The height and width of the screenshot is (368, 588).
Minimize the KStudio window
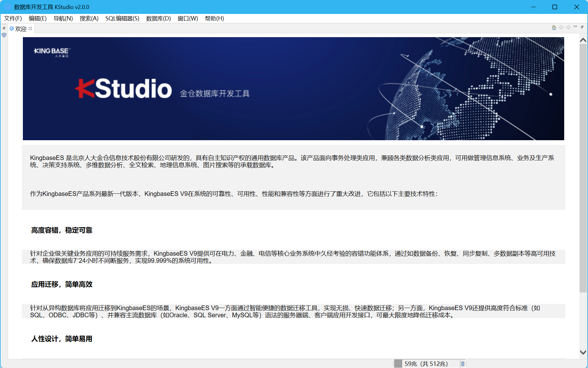(533, 7)
